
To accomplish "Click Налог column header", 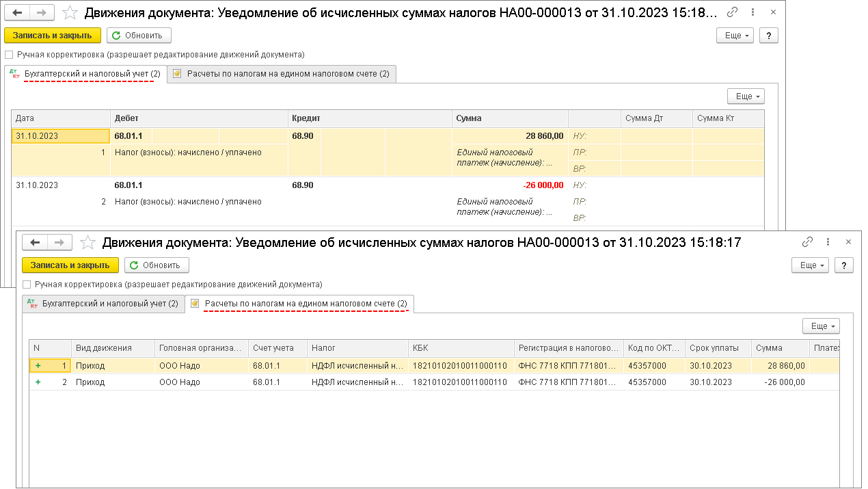I will 358,348.
